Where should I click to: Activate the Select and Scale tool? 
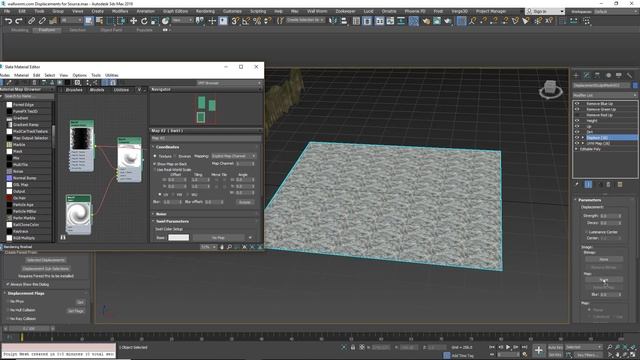pos(155,21)
